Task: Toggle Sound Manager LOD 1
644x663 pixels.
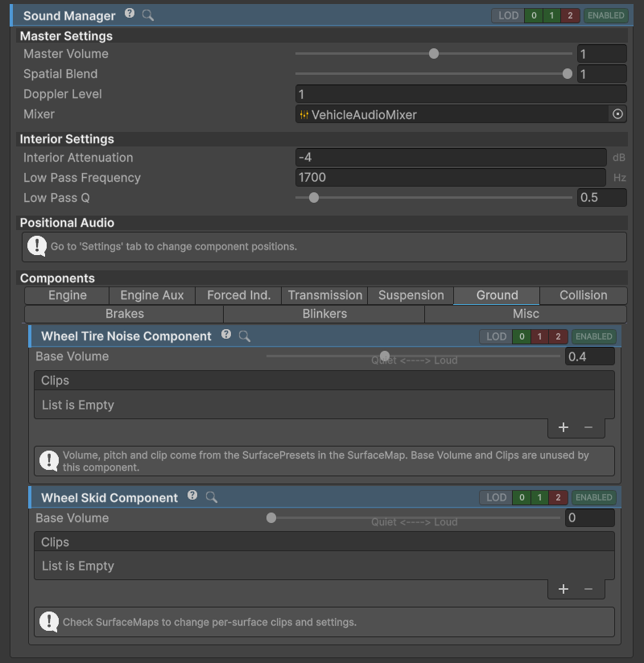Action: click(x=551, y=15)
